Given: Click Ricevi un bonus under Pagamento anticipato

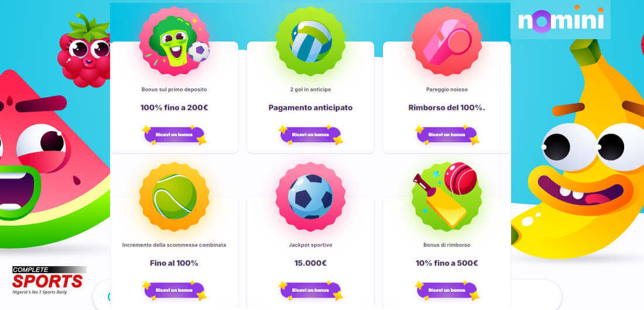Looking at the screenshot, I should (x=310, y=135).
